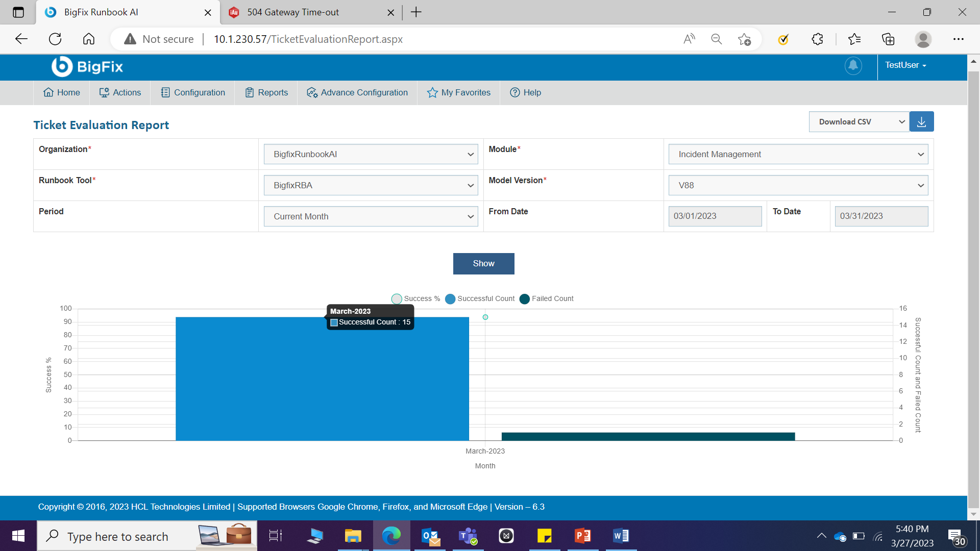The width and height of the screenshot is (980, 551).
Task: Open the Reports menu
Action: coord(266,93)
